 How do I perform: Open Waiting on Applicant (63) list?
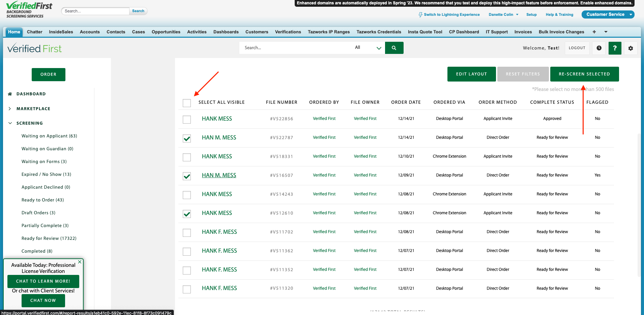49,136
